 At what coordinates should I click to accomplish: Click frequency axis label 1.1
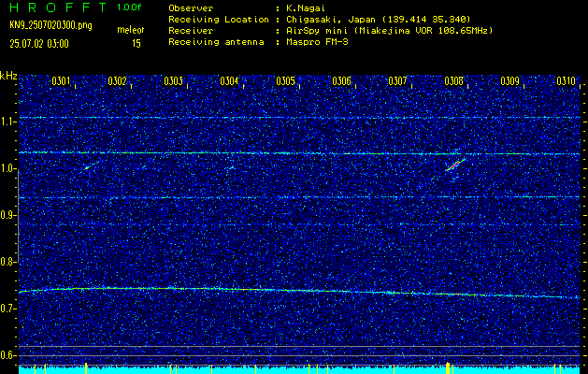coord(7,122)
